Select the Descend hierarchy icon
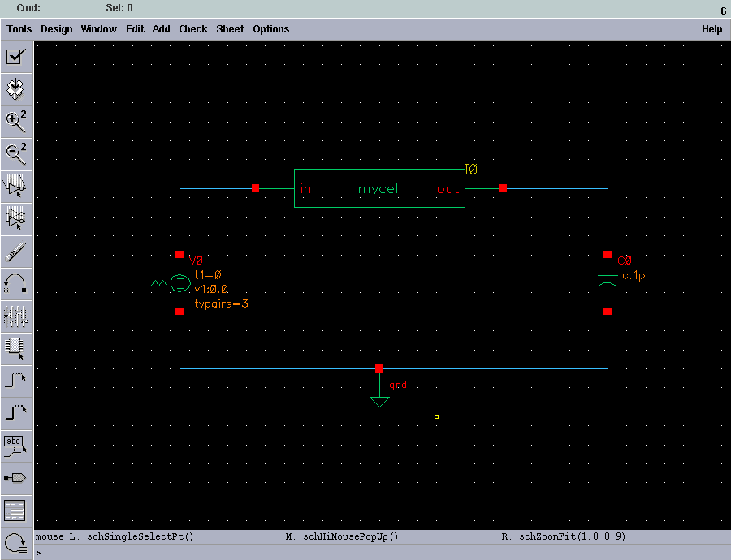 [16, 89]
